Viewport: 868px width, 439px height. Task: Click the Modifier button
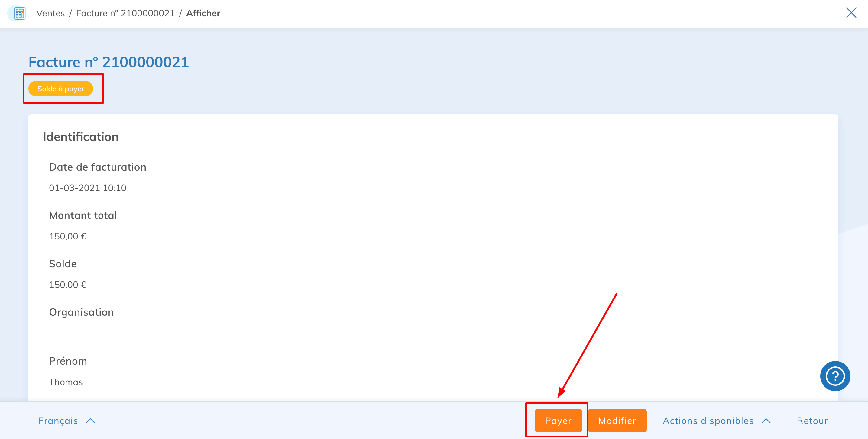pos(617,421)
